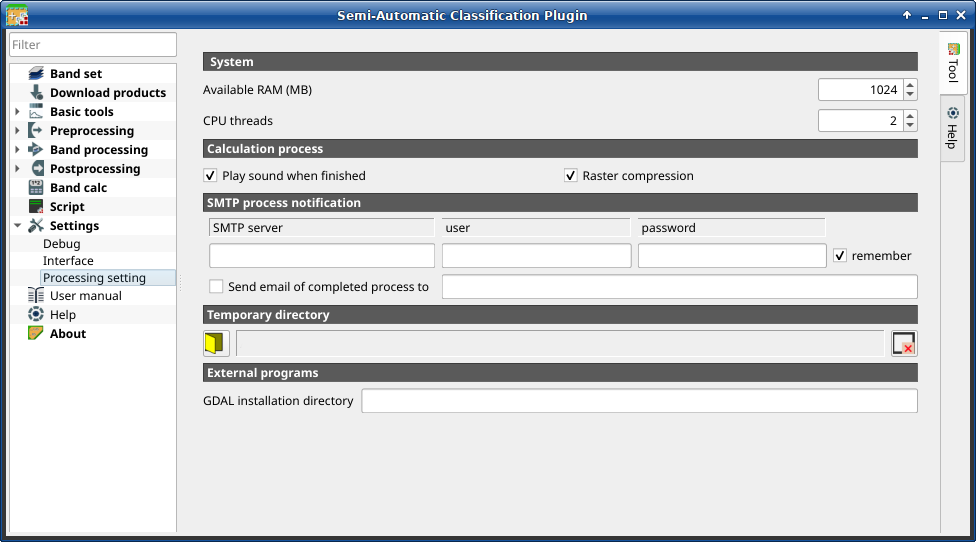
Task: Open the About icon entry
Action: pos(36,333)
